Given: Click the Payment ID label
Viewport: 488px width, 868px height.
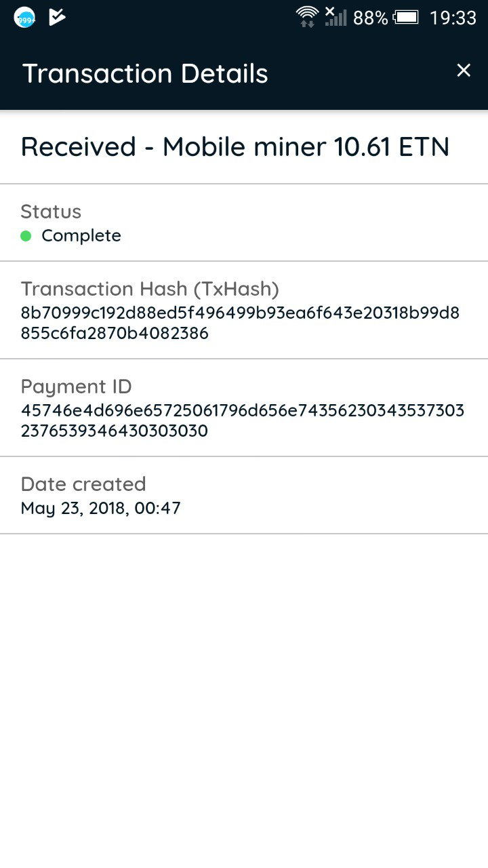Looking at the screenshot, I should (x=76, y=387).
